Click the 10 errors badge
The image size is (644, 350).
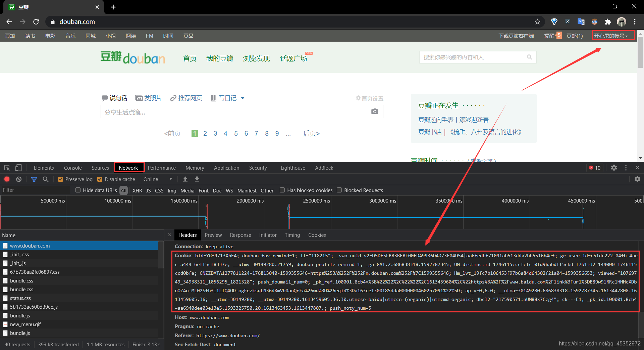595,168
